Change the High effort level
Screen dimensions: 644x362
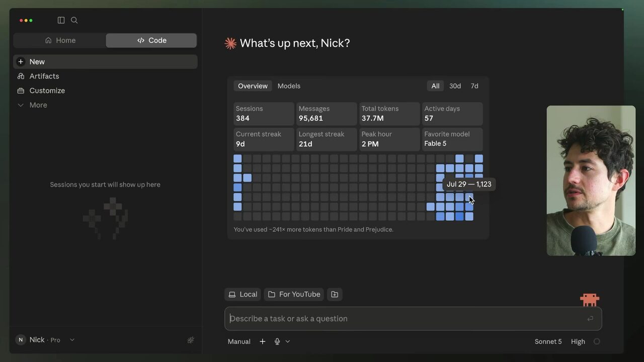(578, 341)
